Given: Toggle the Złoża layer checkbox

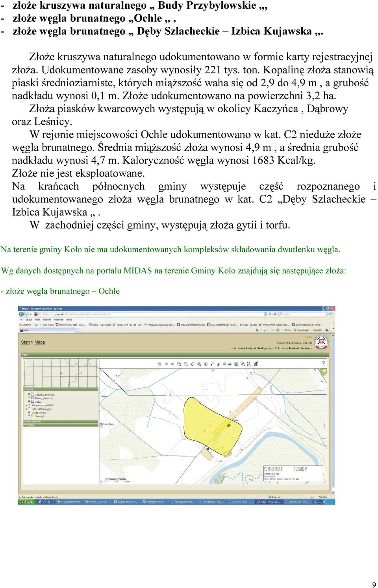Looking at the screenshot, I should tap(29, 402).
